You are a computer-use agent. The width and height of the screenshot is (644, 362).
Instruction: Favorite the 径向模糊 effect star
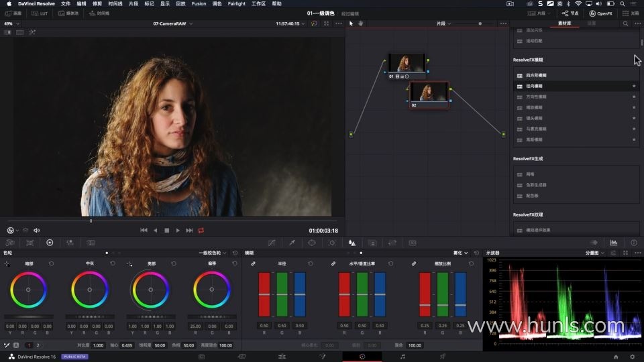coord(634,86)
